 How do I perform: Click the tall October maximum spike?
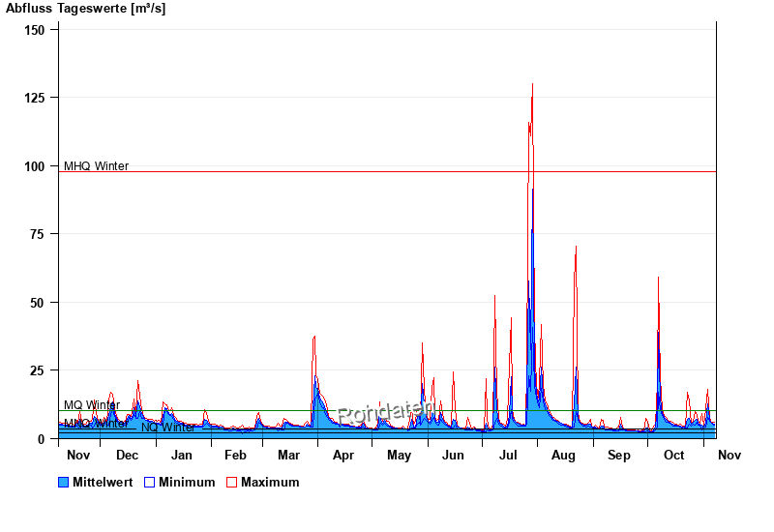[659, 281]
